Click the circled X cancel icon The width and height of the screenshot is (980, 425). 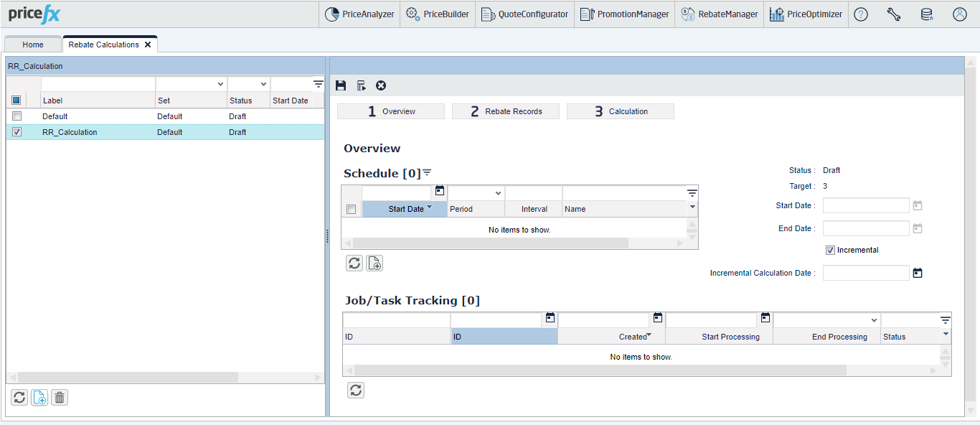pos(381,85)
